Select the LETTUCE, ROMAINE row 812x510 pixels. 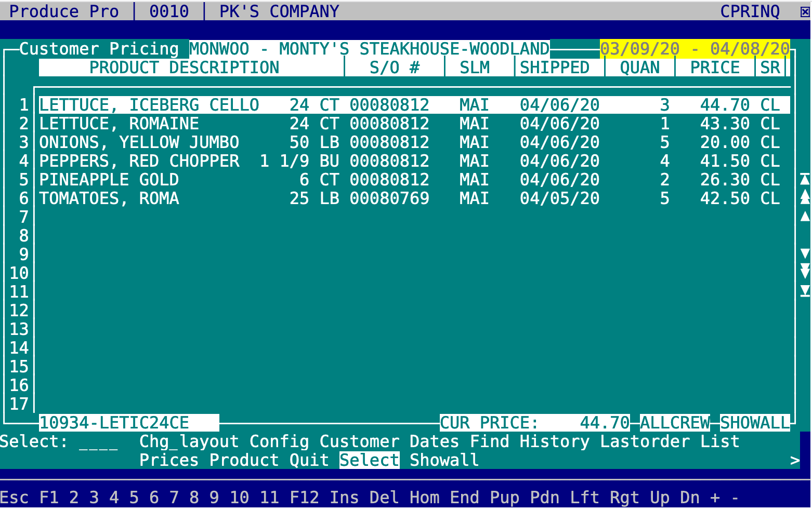[414, 124]
